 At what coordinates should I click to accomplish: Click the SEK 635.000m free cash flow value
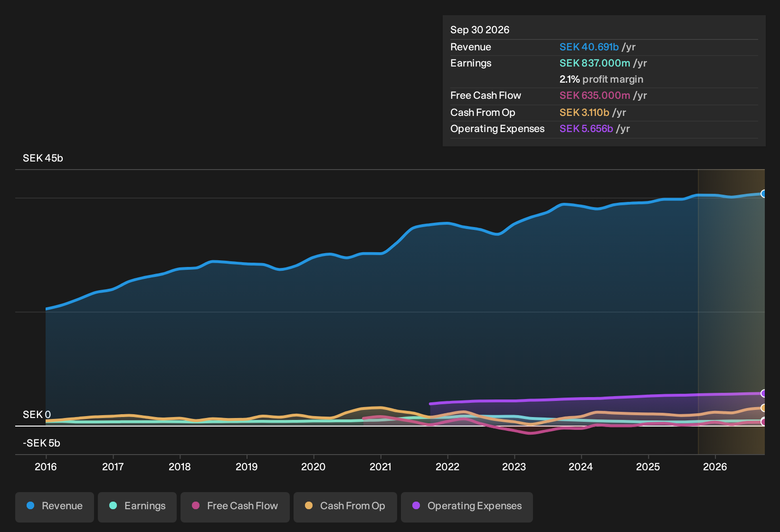(595, 95)
